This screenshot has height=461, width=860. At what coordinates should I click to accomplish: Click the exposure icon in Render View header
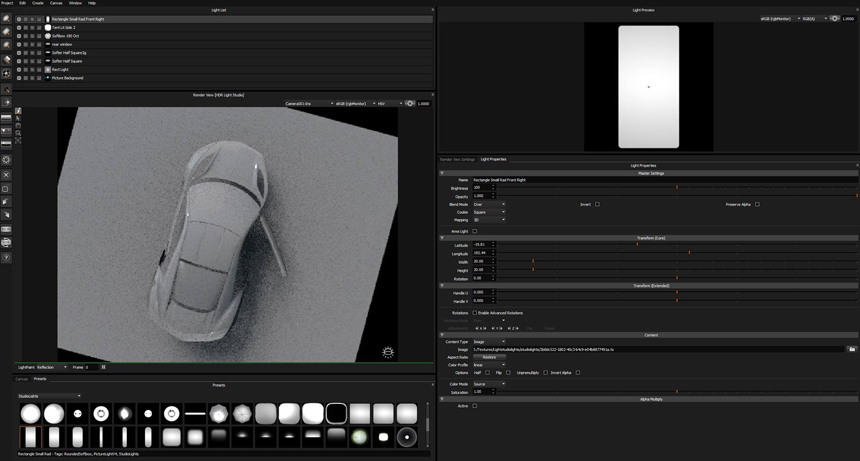pos(409,103)
